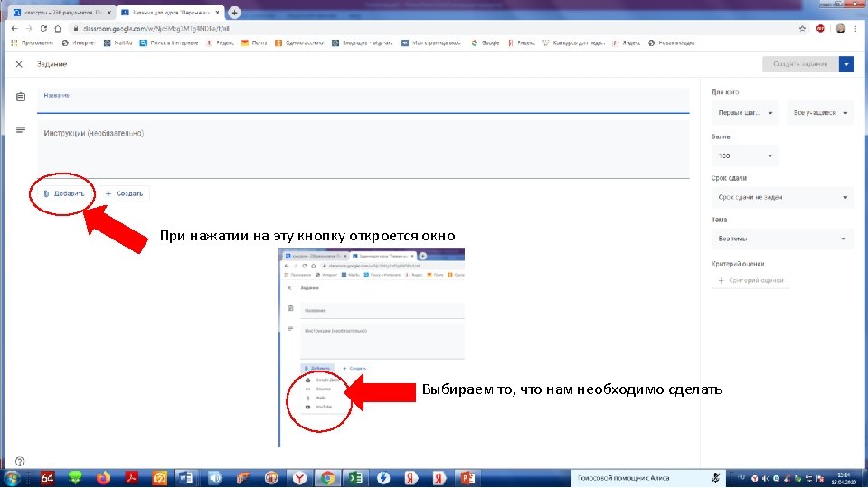Open the Моя страница bookmark
Viewport: 868px width, 488px height.
(x=431, y=42)
